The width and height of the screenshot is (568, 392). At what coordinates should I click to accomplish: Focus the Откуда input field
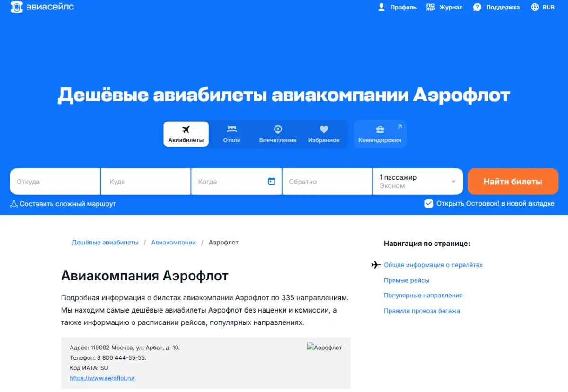click(x=55, y=182)
